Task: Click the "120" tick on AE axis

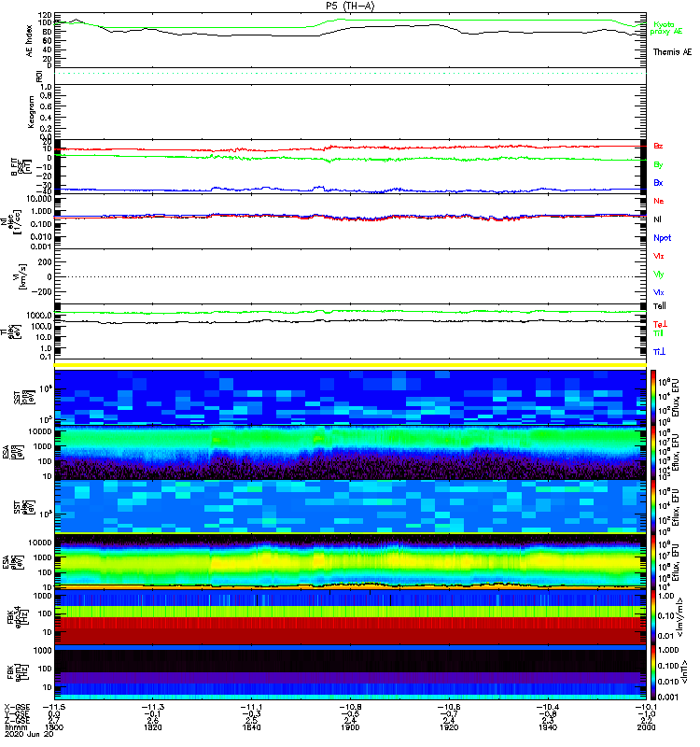Action: [45, 15]
